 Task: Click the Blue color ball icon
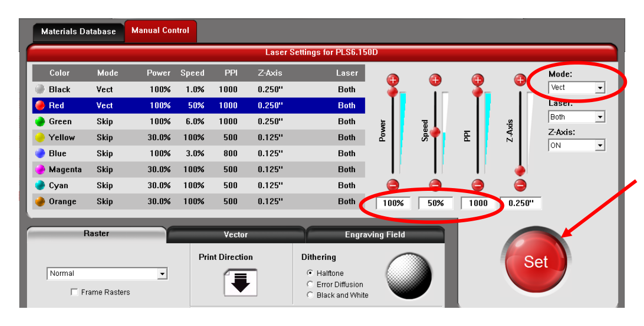click(x=40, y=153)
